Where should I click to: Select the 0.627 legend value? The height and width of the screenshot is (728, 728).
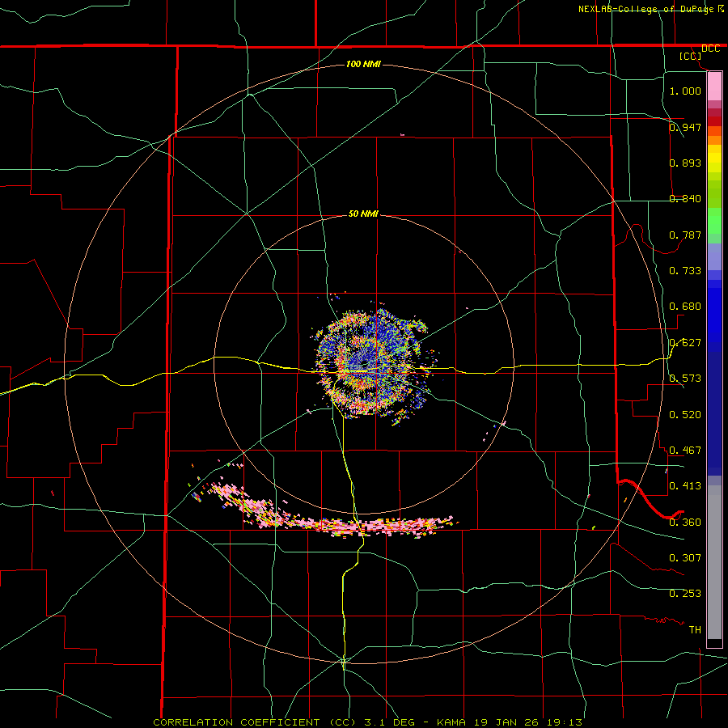(685, 342)
